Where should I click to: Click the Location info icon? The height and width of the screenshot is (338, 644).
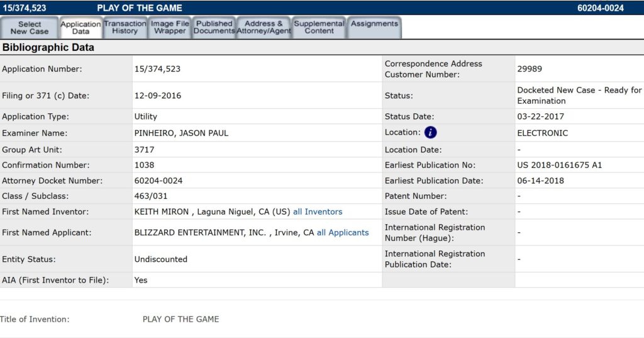(x=430, y=133)
